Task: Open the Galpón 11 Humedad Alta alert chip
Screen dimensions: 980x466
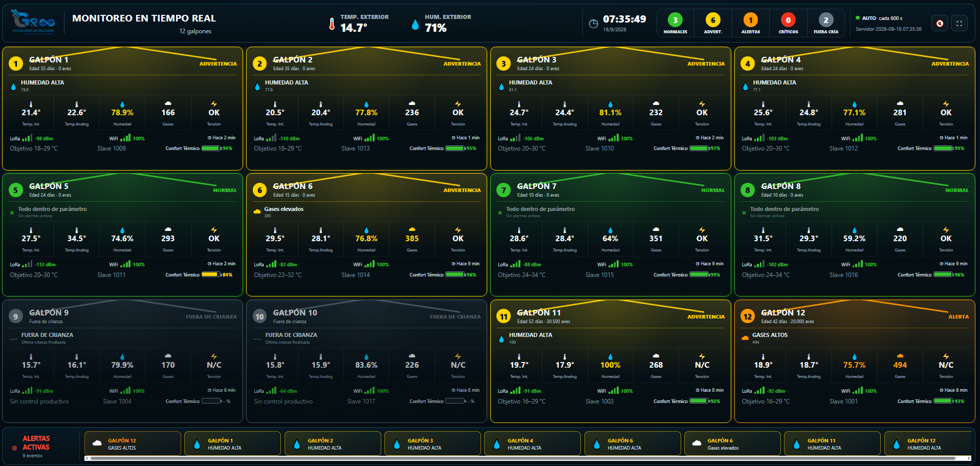Action: coord(832,443)
